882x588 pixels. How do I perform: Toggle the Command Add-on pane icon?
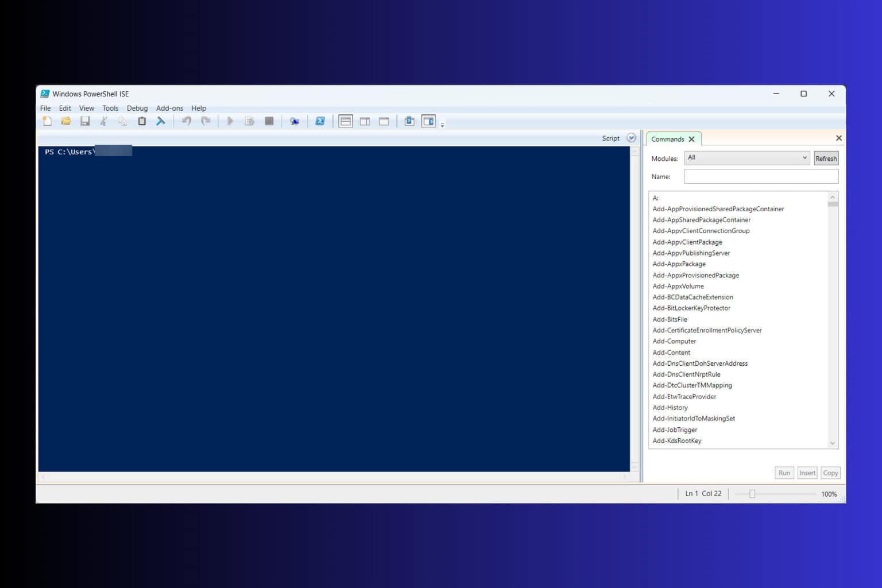click(428, 121)
